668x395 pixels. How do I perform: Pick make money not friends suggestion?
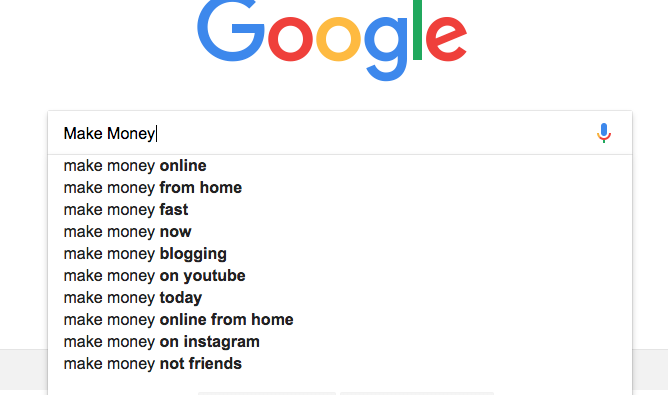[340, 364]
